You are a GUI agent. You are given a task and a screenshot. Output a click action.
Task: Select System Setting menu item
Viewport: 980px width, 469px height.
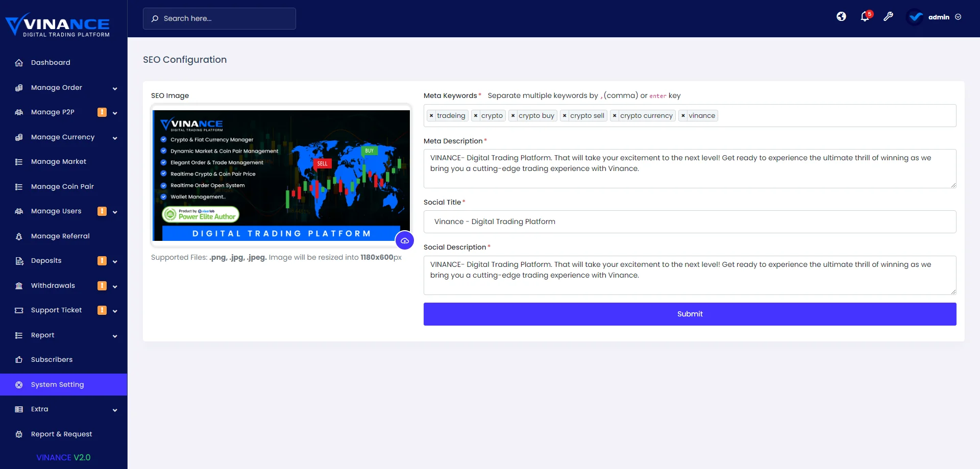point(63,385)
